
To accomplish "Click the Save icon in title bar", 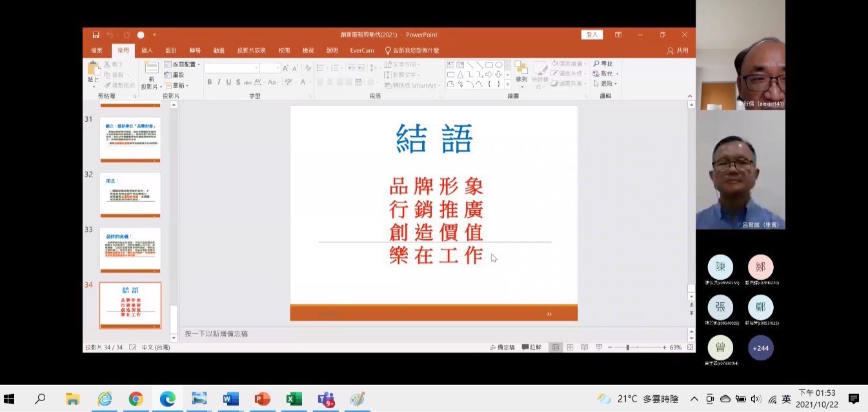I will tap(96, 35).
